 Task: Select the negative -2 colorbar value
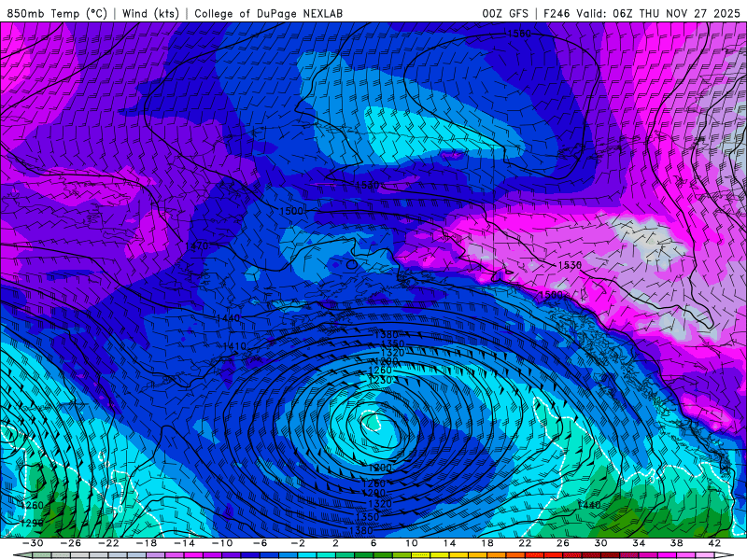coord(297,543)
